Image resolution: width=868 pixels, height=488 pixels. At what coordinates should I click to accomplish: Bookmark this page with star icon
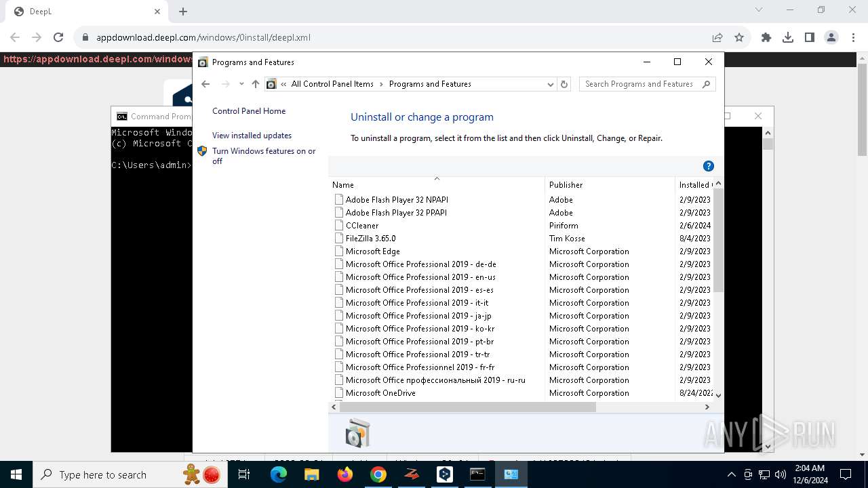coord(739,38)
